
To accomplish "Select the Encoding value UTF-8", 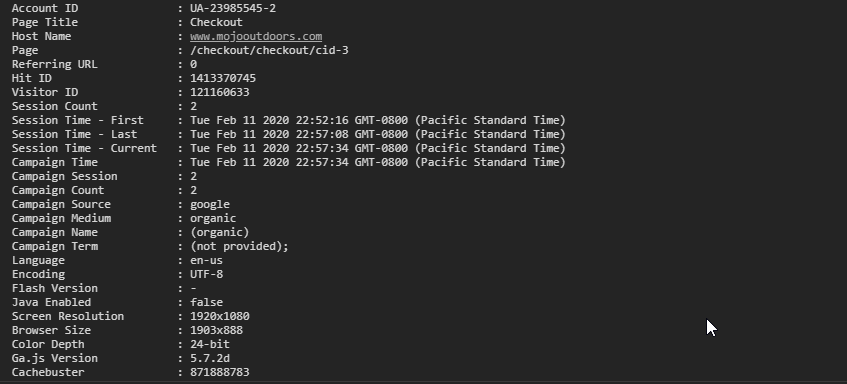I will click(206, 274).
